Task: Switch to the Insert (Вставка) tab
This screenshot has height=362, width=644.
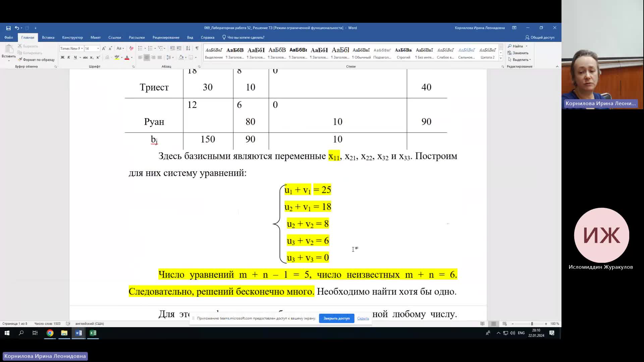Action: point(48,37)
